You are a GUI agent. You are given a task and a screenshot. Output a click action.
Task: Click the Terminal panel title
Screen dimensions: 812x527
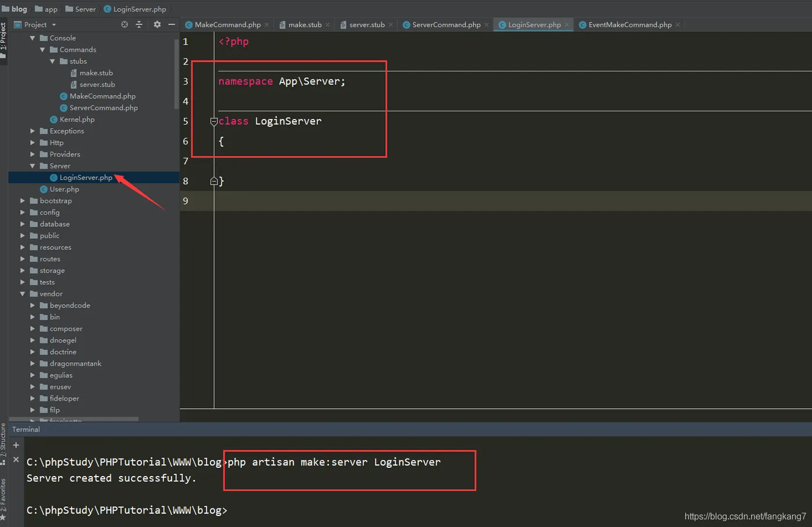pyautogui.click(x=26, y=429)
